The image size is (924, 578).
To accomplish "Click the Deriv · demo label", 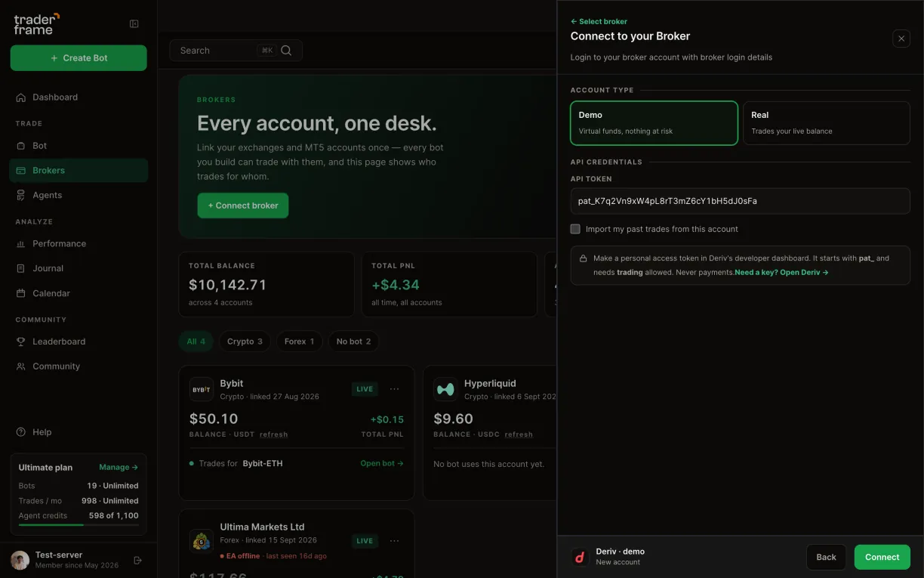I will coord(621,552).
